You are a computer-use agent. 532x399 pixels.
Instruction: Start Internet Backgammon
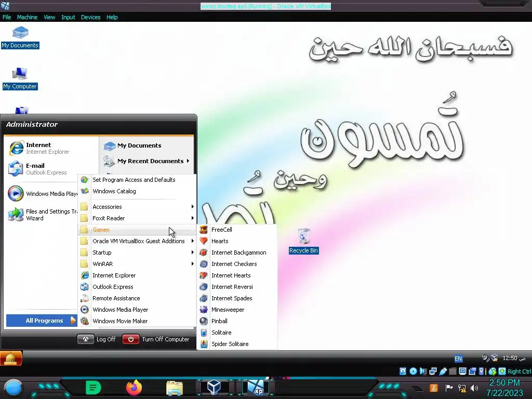[237, 252]
